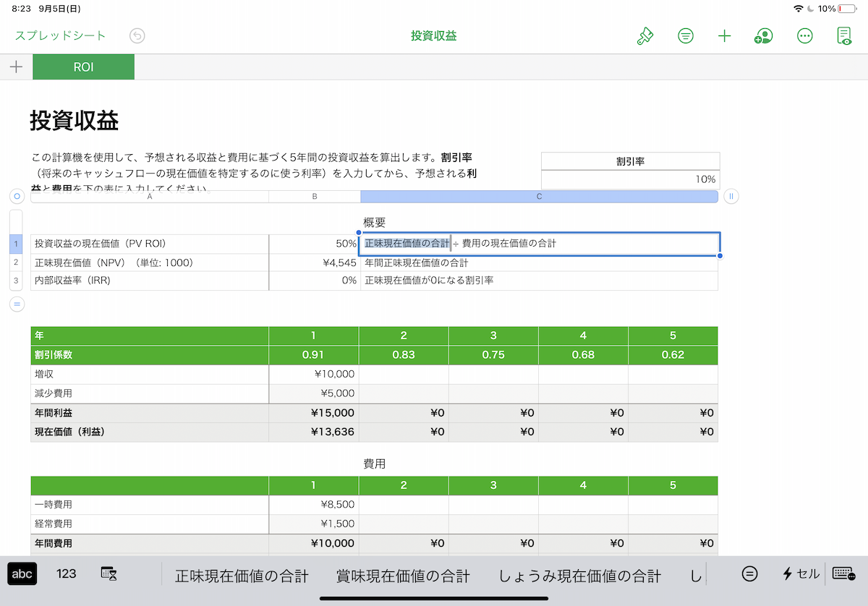Open the Collaborate add-person icon
The image size is (868, 606).
(763, 35)
